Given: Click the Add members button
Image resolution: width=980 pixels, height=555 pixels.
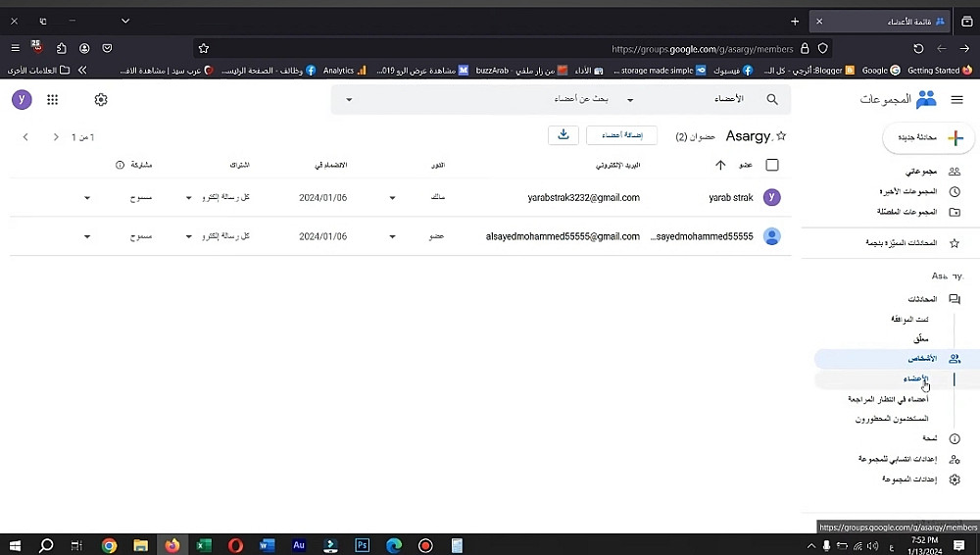Looking at the screenshot, I should click(621, 135).
